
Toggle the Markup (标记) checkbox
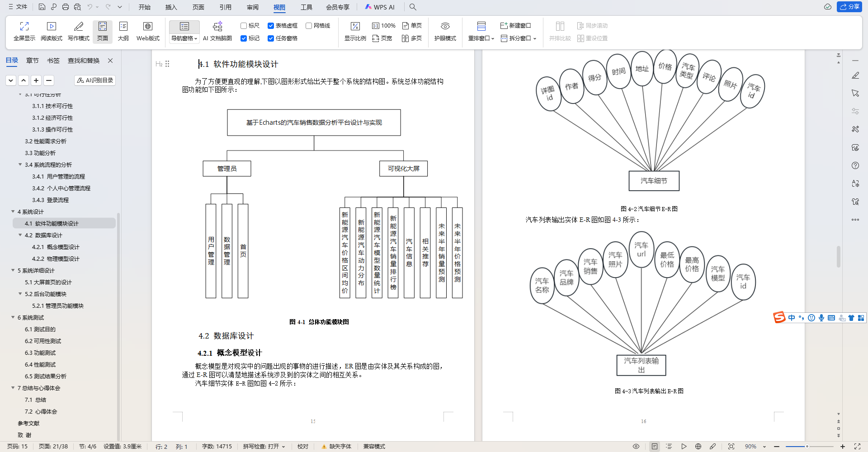pyautogui.click(x=244, y=38)
